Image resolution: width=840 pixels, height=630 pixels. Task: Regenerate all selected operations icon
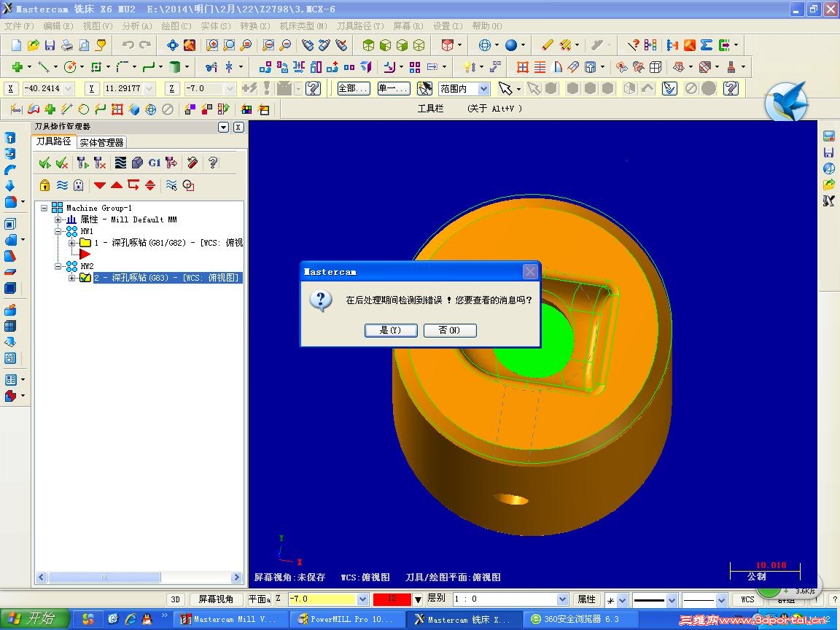click(x=82, y=163)
